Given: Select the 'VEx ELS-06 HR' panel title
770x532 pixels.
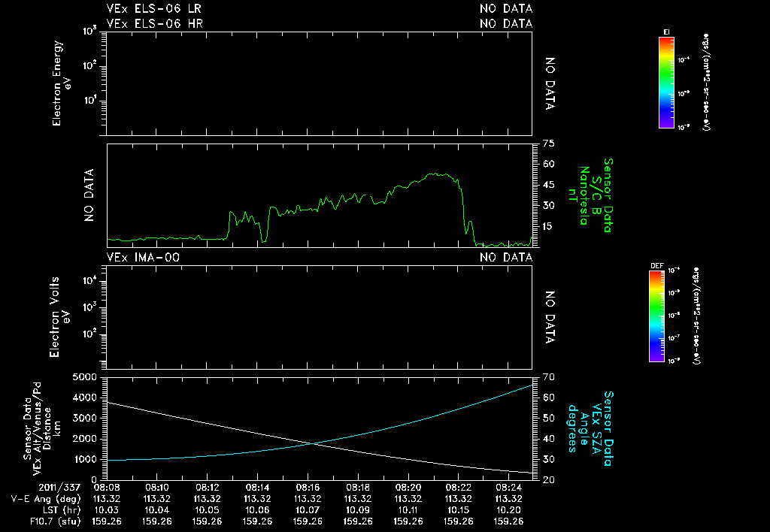Looking at the screenshot, I should click(154, 23).
